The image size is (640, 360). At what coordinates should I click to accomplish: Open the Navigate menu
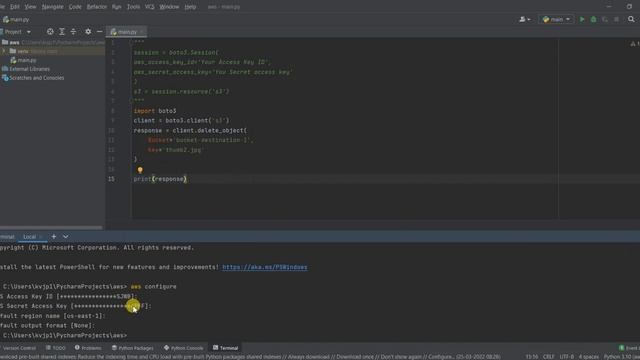point(53,7)
